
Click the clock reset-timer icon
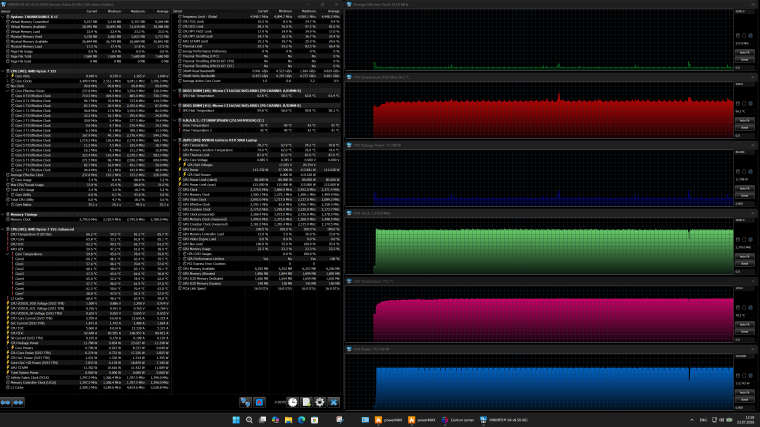coord(293,402)
